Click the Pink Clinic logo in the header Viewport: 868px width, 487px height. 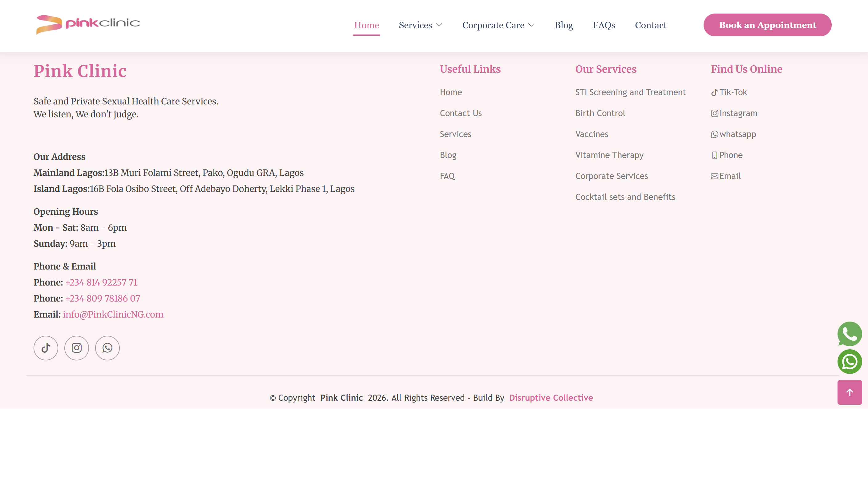click(88, 24)
